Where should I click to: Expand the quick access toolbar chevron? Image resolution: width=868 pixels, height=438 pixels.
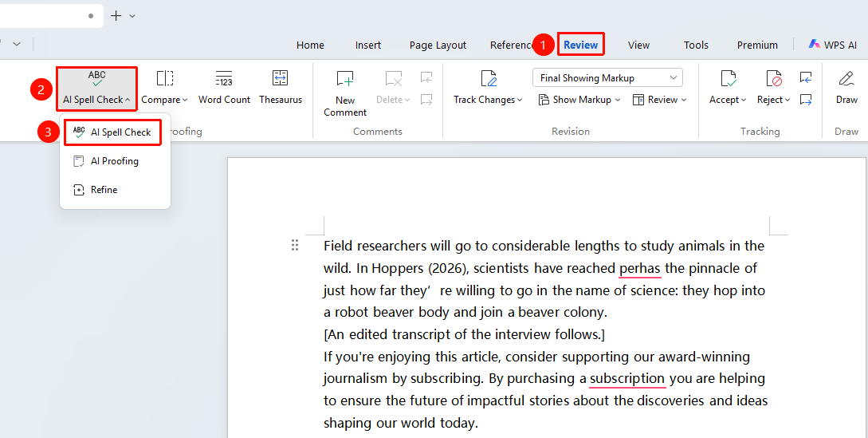(17, 44)
